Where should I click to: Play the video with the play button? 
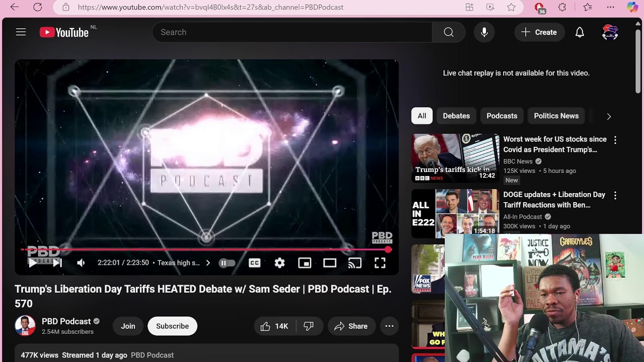[32, 262]
